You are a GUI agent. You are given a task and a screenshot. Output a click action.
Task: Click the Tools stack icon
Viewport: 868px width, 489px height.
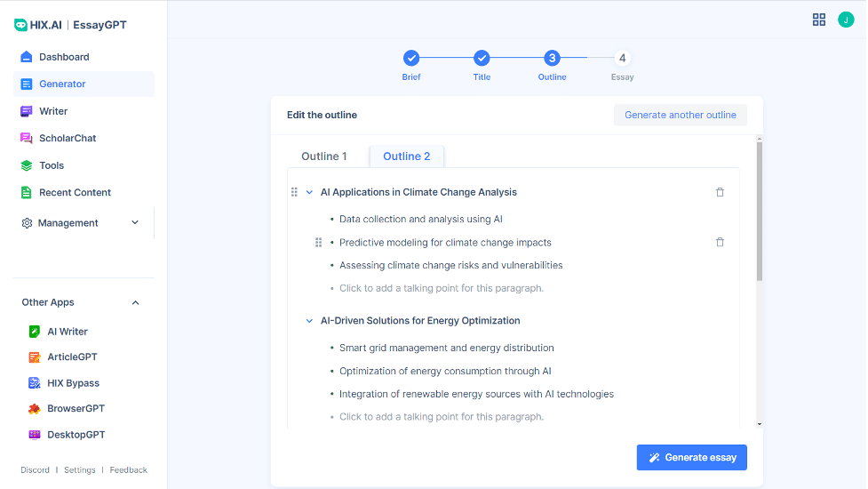(26, 165)
